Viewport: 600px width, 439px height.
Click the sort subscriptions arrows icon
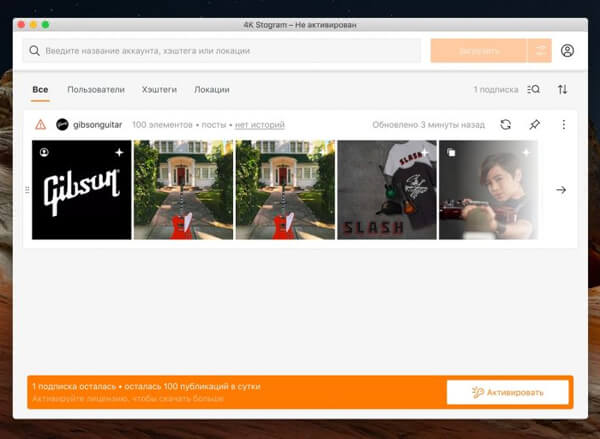click(562, 90)
